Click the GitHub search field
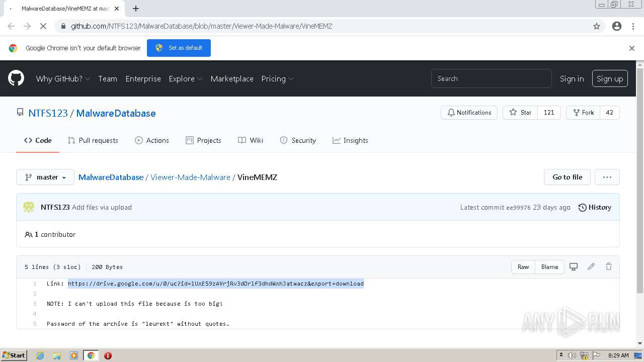Image resolution: width=644 pixels, height=362 pixels. (491, 78)
